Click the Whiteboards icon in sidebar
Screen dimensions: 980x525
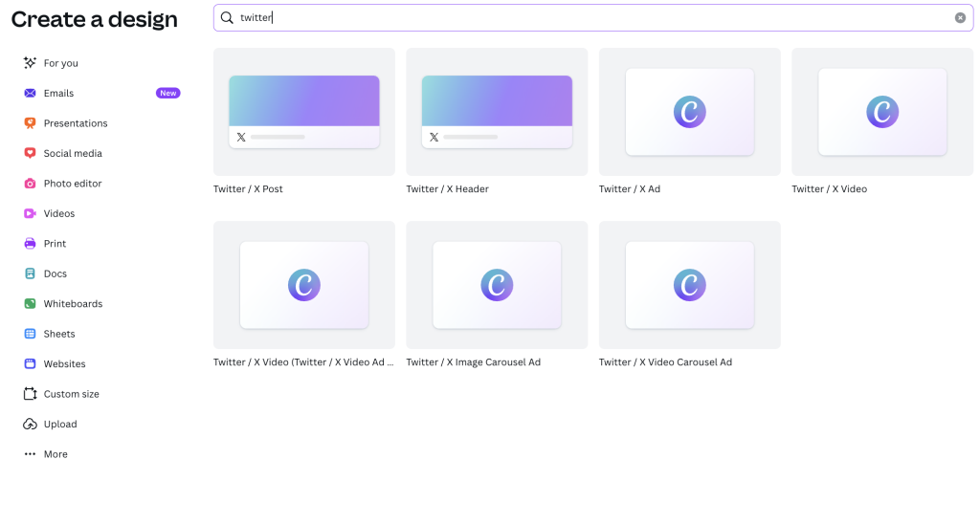pyautogui.click(x=30, y=303)
